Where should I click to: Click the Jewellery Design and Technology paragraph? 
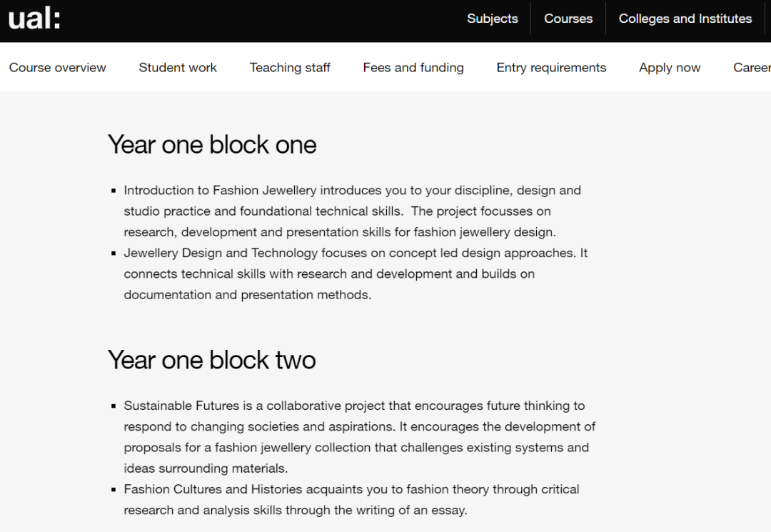(356, 274)
